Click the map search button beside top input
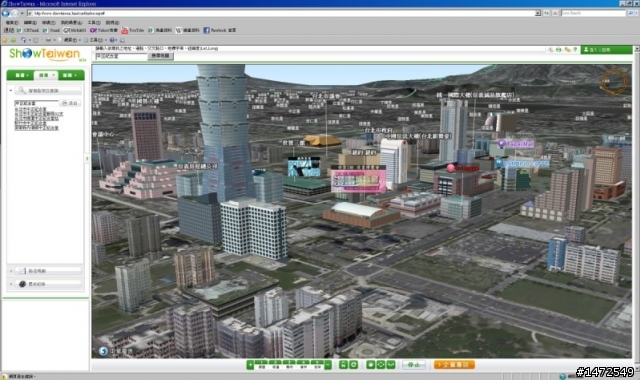The width and height of the screenshot is (640, 380). pyautogui.click(x=160, y=56)
